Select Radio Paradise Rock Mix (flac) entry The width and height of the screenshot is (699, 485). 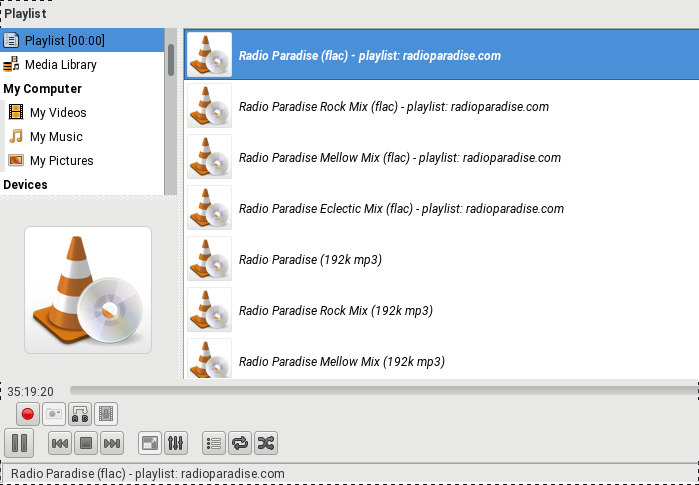441,106
